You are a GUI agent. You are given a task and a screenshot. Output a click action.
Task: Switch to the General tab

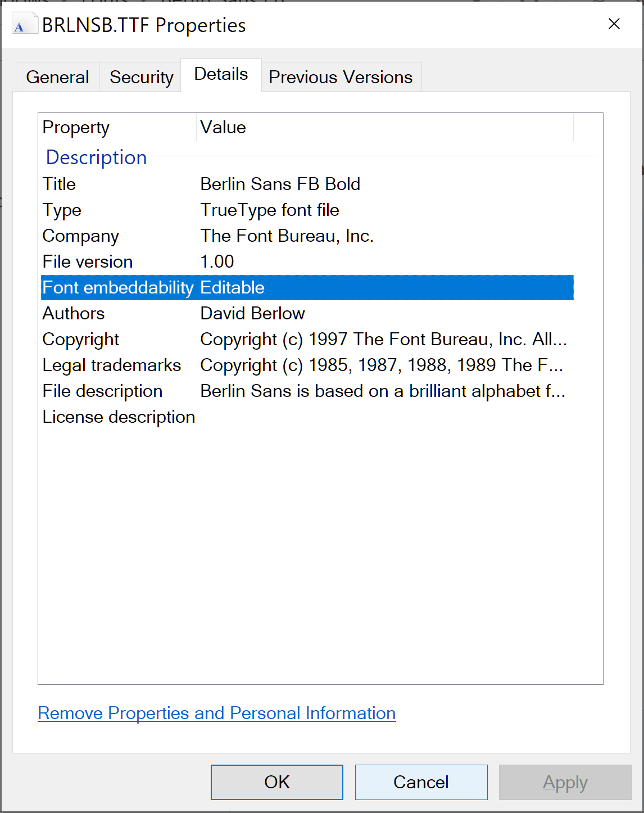point(57,76)
